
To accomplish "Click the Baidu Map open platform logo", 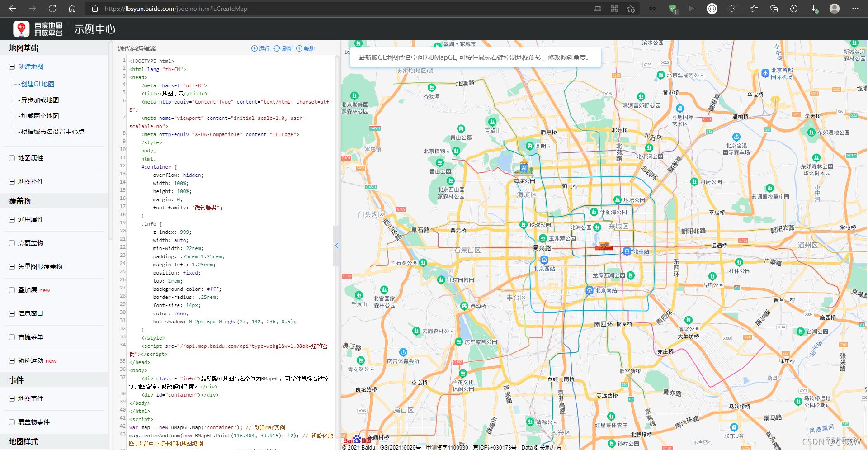I will click(38, 29).
